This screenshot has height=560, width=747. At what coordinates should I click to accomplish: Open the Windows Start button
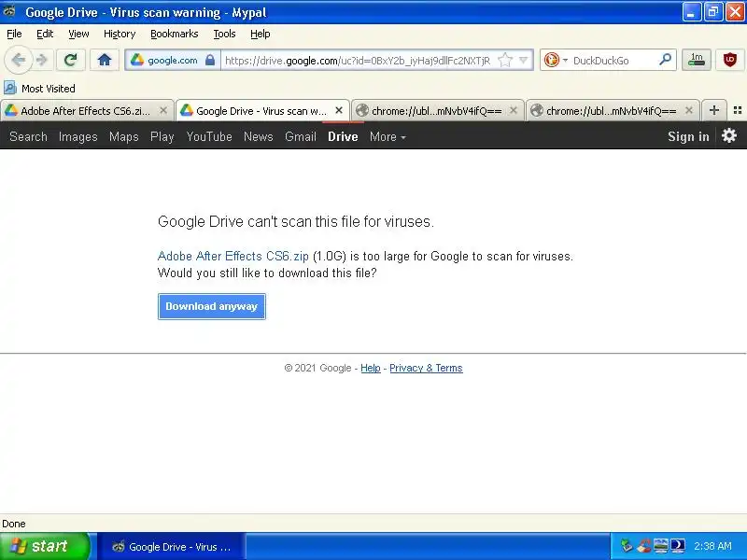45,546
